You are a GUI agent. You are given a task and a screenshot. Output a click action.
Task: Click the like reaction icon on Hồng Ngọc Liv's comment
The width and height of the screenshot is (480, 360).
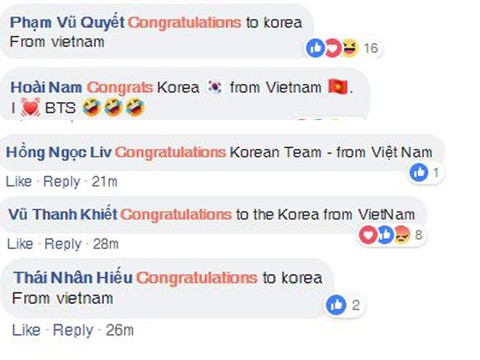click(x=419, y=172)
